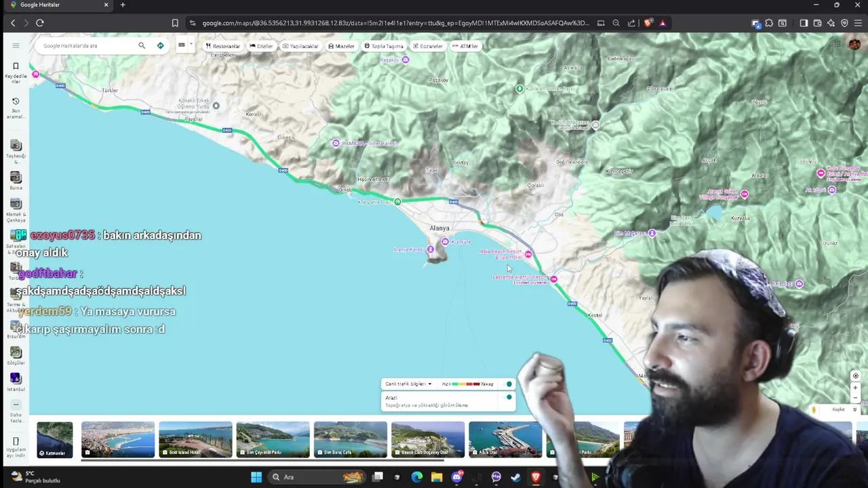Click the HAMAXIA-Sinek kalesi pin
Image resolution: width=868 pixels, height=488 pixels.
pos(336,143)
